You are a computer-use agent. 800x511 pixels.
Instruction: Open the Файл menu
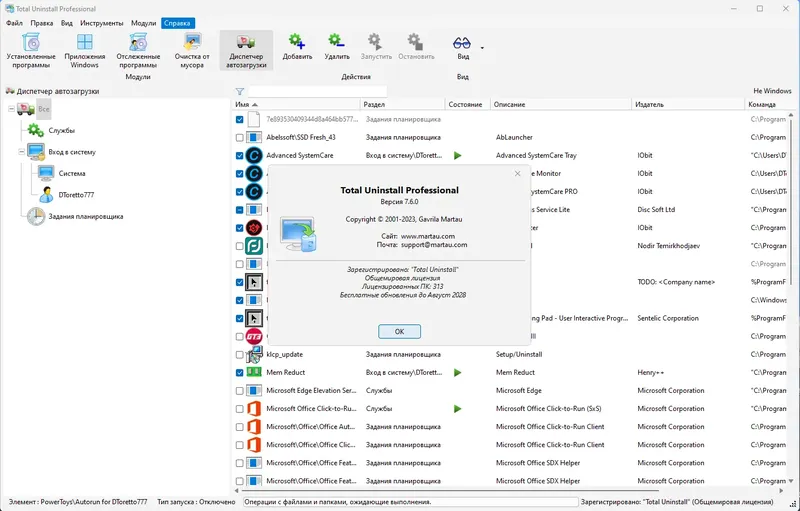pos(14,23)
